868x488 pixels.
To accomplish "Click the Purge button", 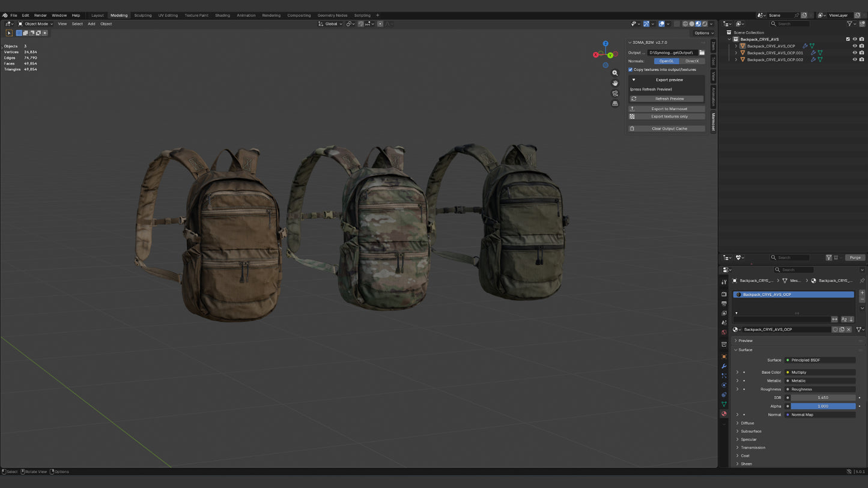I will (855, 258).
